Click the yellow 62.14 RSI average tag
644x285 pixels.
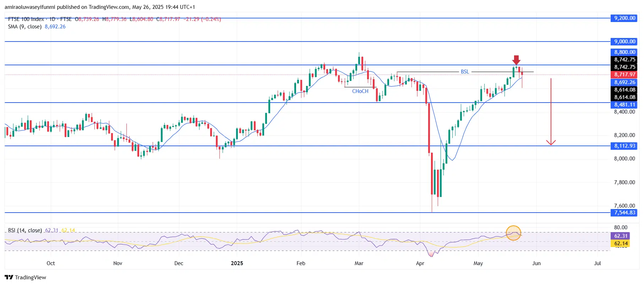[x=621, y=243]
